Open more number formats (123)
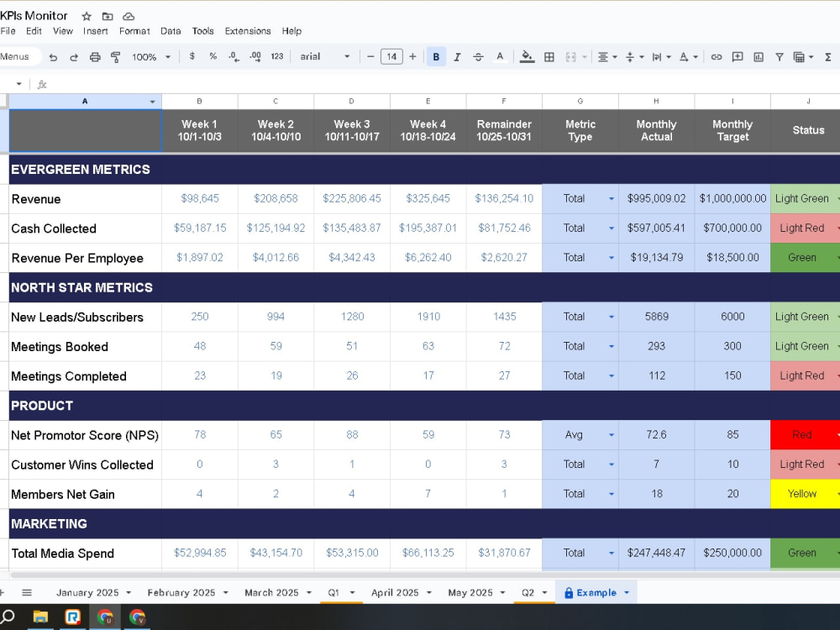The height and width of the screenshot is (630, 840). click(x=276, y=56)
